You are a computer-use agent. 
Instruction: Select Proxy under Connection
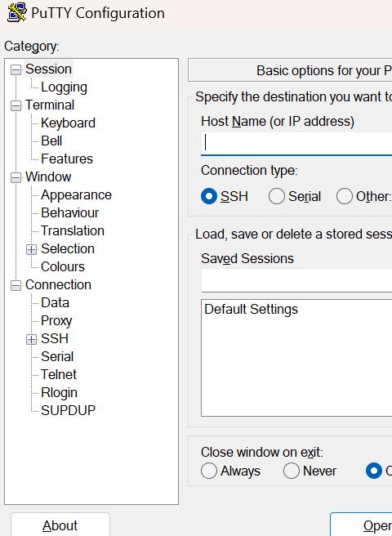pos(56,320)
